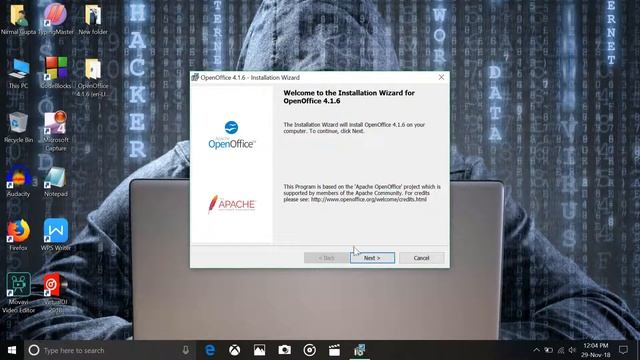Cancel the OpenOffice installation
640x360 pixels.
click(422, 258)
